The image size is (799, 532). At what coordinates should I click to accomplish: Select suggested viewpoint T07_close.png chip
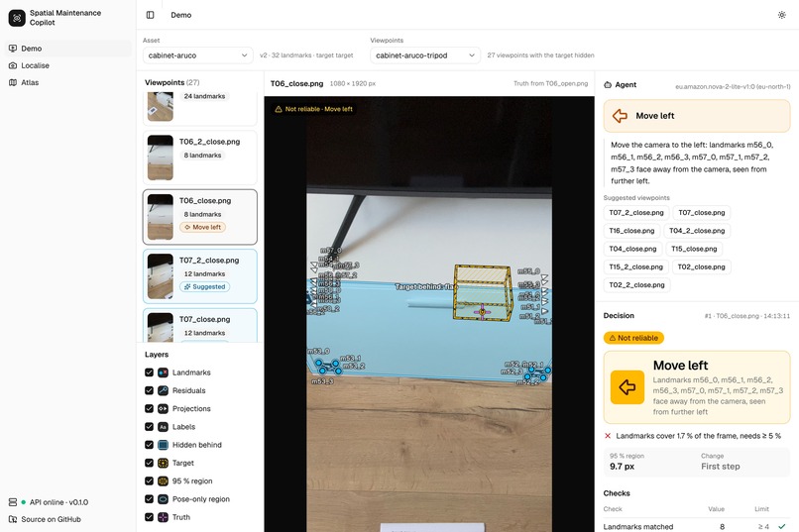pyautogui.click(x=702, y=212)
